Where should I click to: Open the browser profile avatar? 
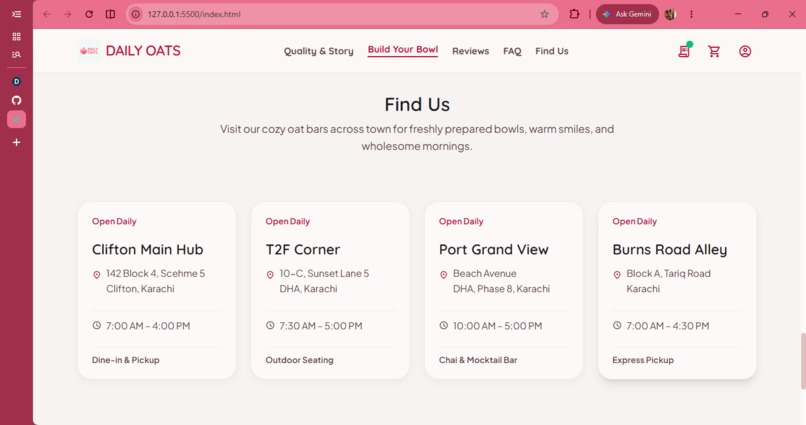670,14
